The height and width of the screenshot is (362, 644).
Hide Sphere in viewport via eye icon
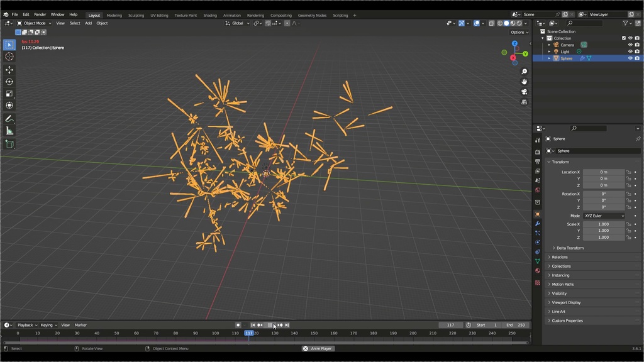(630, 58)
